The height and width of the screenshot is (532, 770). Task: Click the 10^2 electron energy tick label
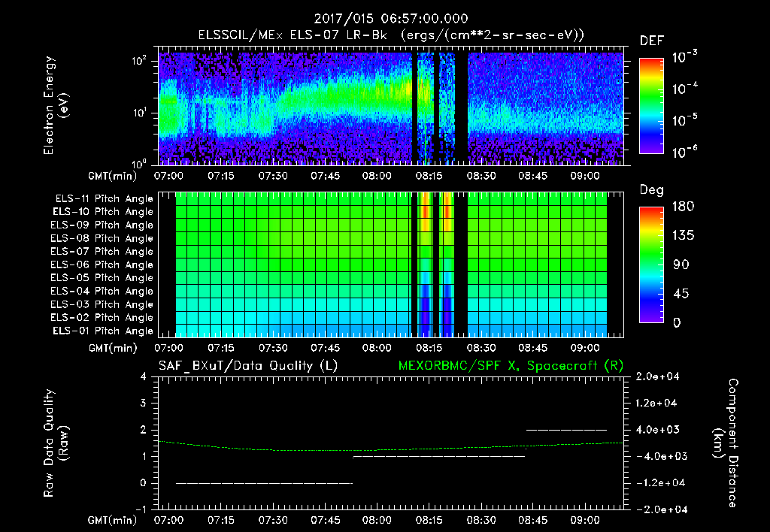[x=140, y=61]
